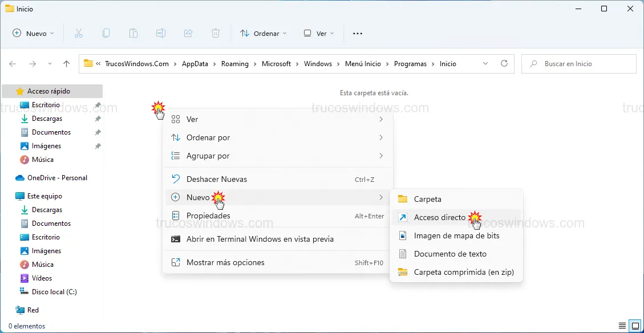Screen dimensions: 644x333
Task: Switch to details view in status bar
Action: pos(622,326)
